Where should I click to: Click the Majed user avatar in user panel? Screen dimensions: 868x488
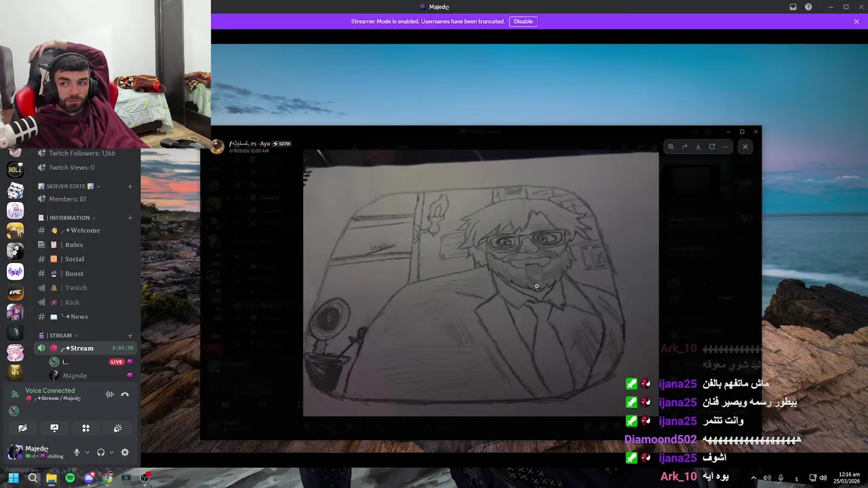(15, 452)
